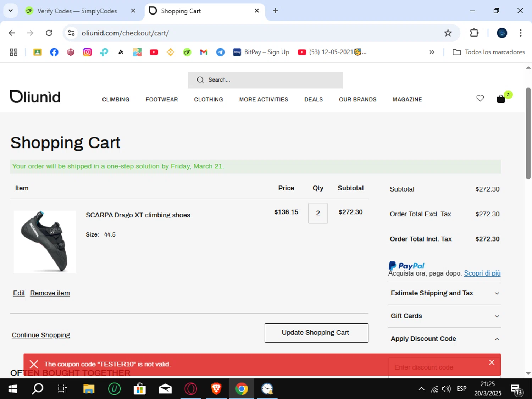
Task: Expand the Gift Cards section
Action: click(x=444, y=316)
